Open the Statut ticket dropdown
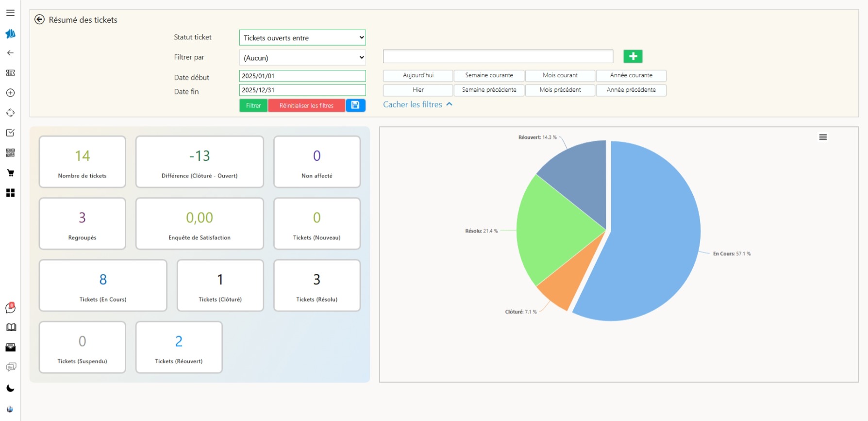Viewport: 868px width, 421px height. 302,38
